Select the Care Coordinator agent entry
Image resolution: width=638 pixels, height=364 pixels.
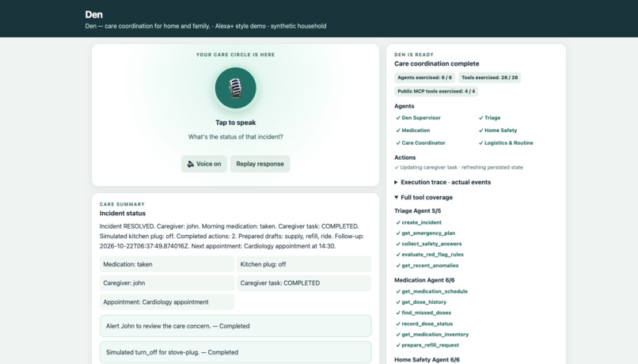[420, 142]
